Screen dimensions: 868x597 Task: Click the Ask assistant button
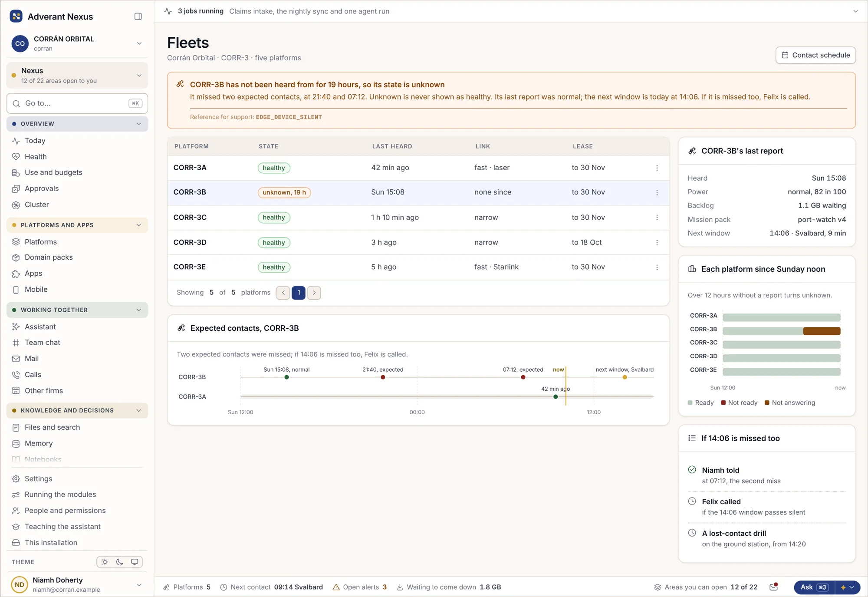pos(815,587)
